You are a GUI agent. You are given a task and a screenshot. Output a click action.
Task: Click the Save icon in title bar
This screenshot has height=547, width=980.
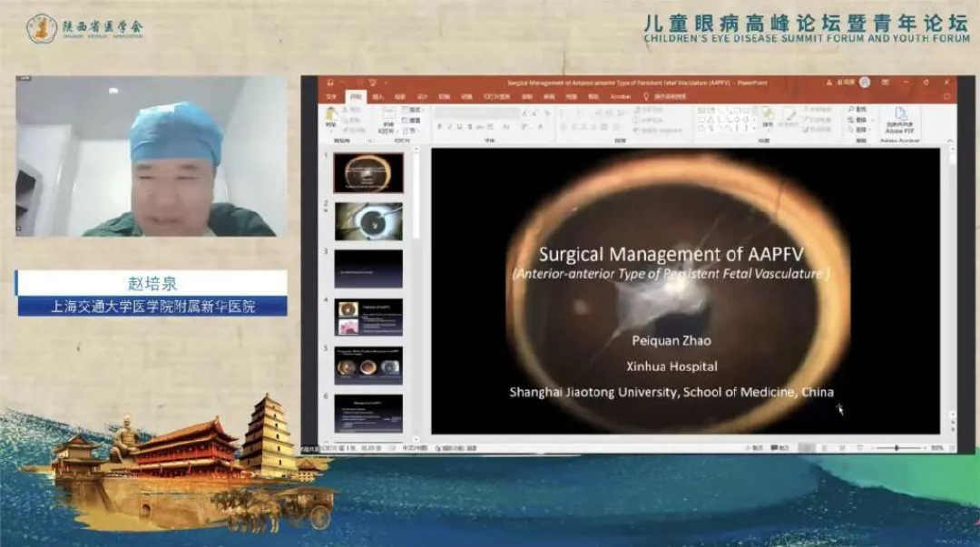(330, 83)
